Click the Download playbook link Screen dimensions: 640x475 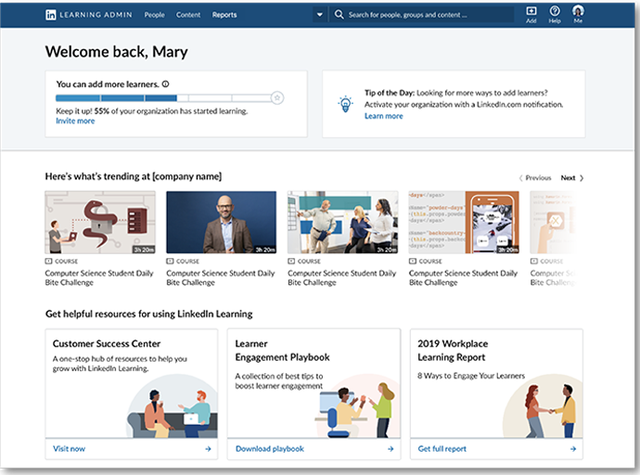pos(270,449)
